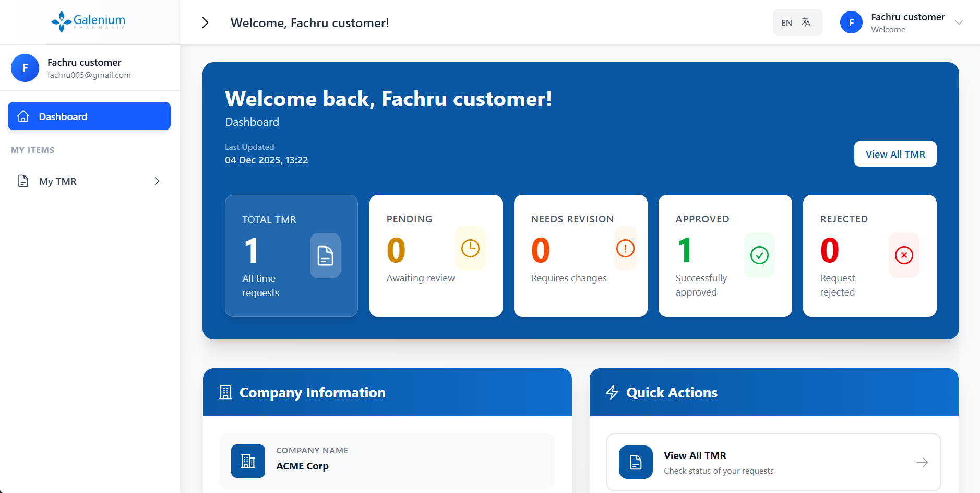
Task: Click the My TMR document icon
Action: pyautogui.click(x=22, y=181)
